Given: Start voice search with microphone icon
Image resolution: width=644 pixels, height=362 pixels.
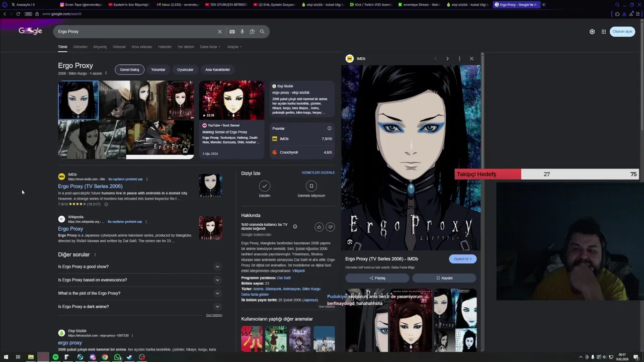Looking at the screenshot, I should (242, 32).
